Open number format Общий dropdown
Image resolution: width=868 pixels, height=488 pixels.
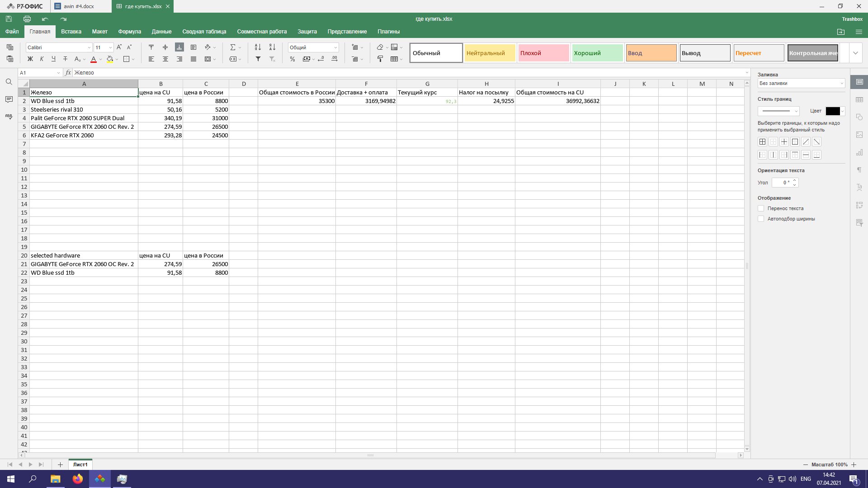pyautogui.click(x=335, y=47)
